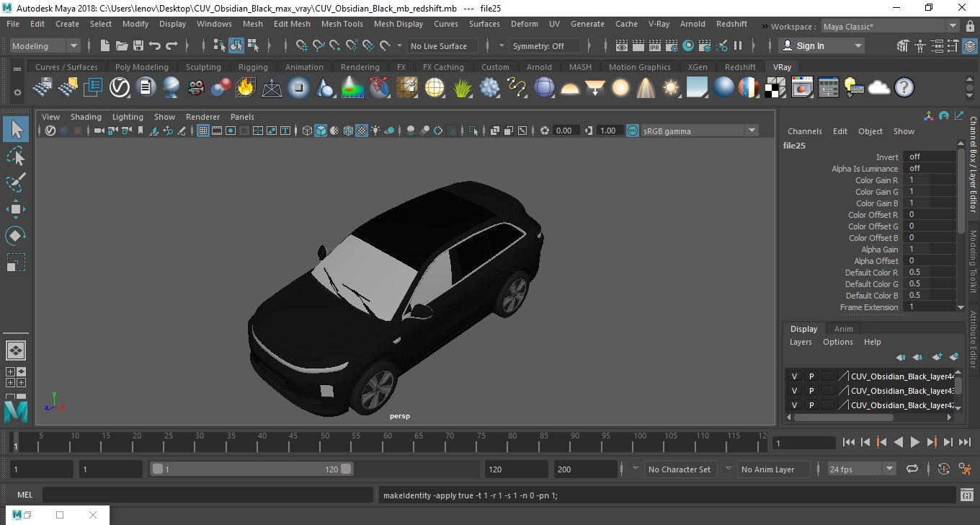Toggle playback P for CUV_Obsidian_Black_layer43
The height and width of the screenshot is (525, 980).
[811, 391]
